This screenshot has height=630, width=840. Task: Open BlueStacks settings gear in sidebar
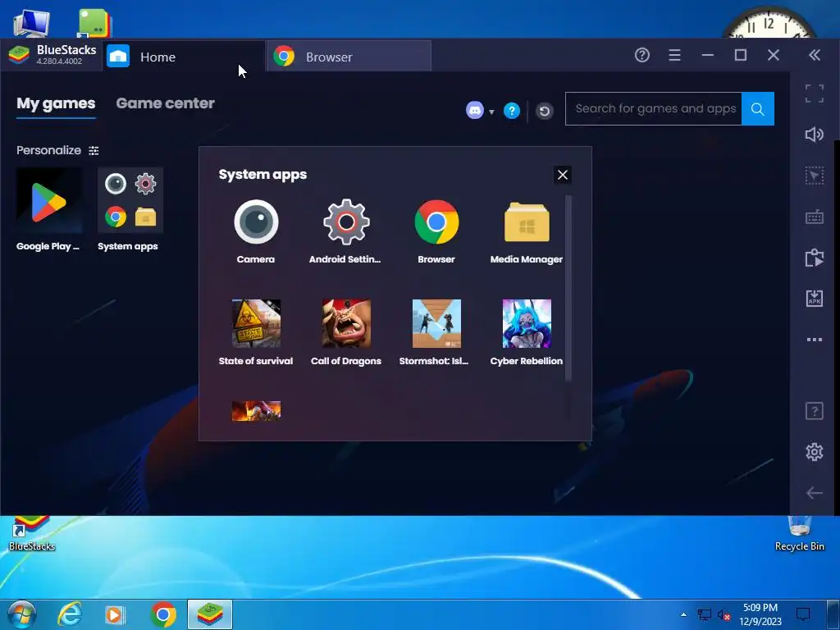(x=815, y=452)
